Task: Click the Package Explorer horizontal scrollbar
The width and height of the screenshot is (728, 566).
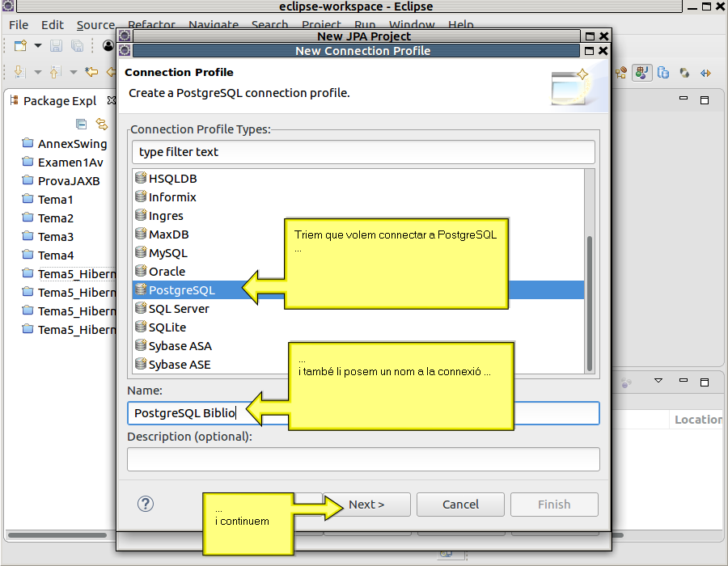Action: (x=57, y=535)
